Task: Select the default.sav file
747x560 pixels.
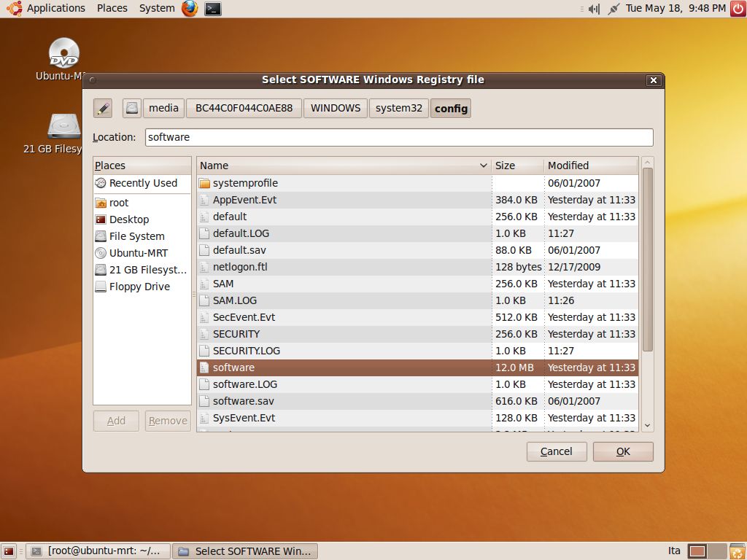Action: [x=417, y=251]
